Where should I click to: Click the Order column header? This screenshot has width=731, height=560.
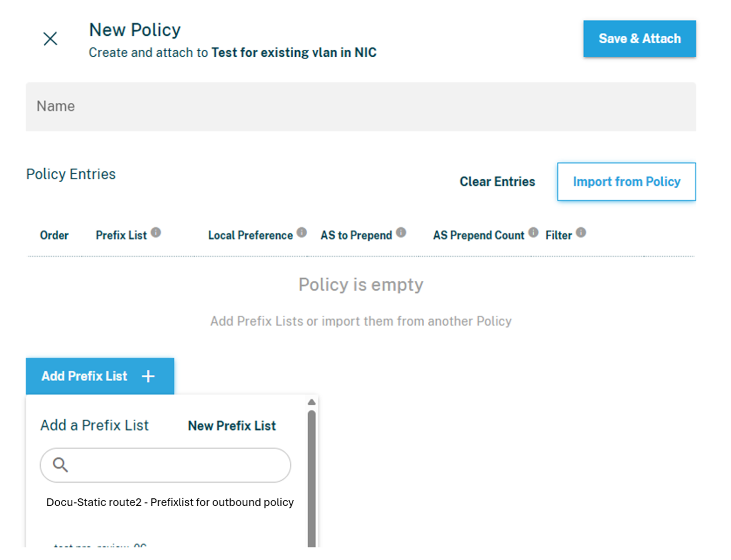pos(54,235)
